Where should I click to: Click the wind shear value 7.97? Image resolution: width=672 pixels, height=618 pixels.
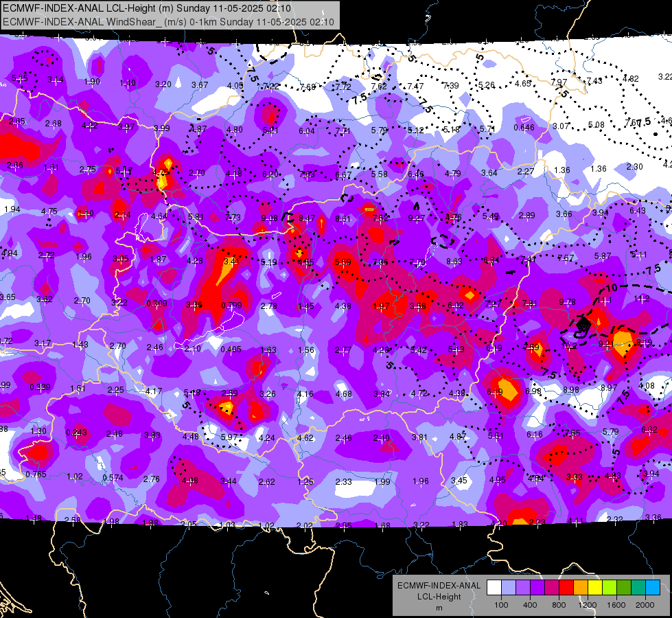coord(559,82)
